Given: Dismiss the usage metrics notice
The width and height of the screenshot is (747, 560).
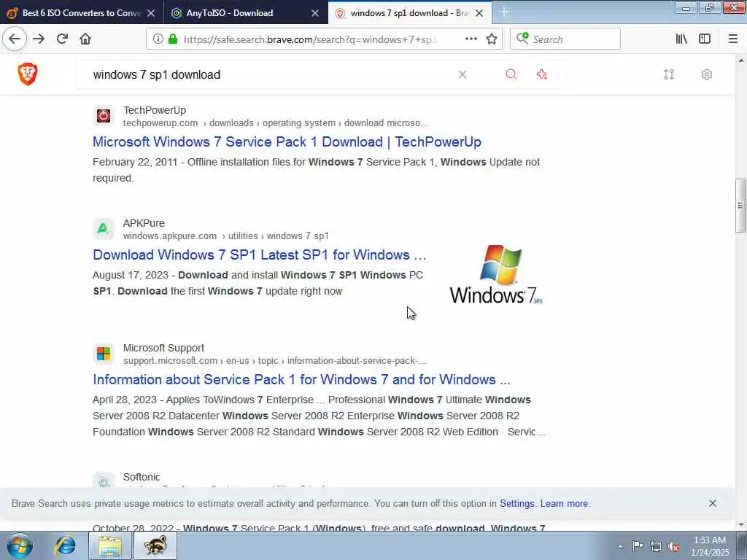Looking at the screenshot, I should (712, 503).
